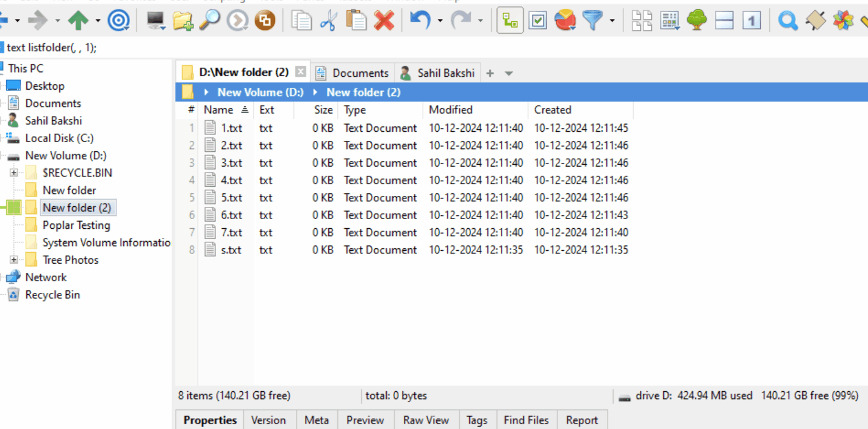Image resolution: width=868 pixels, height=429 pixels.
Task: Click the blue target Hotlist icon
Action: pos(118,21)
